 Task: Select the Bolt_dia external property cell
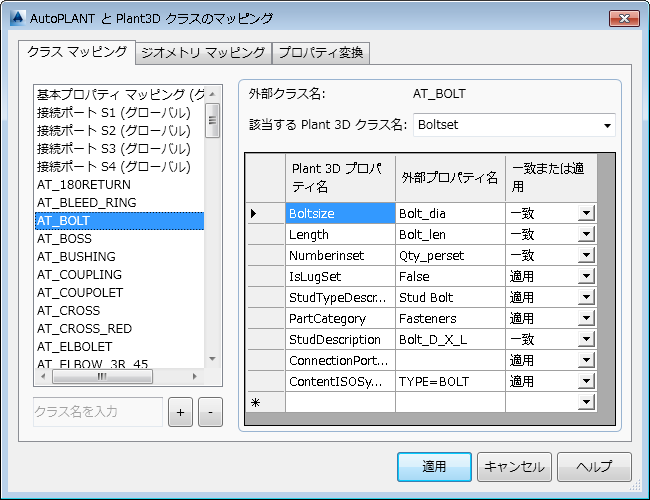click(450, 214)
